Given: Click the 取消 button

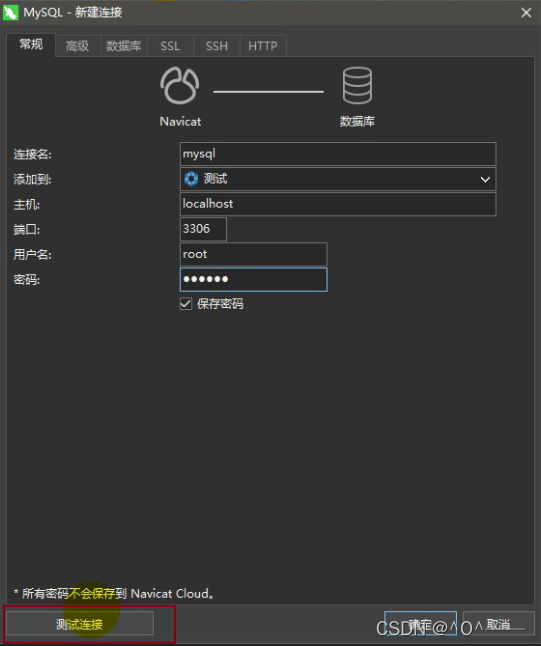Looking at the screenshot, I should 499,624.
